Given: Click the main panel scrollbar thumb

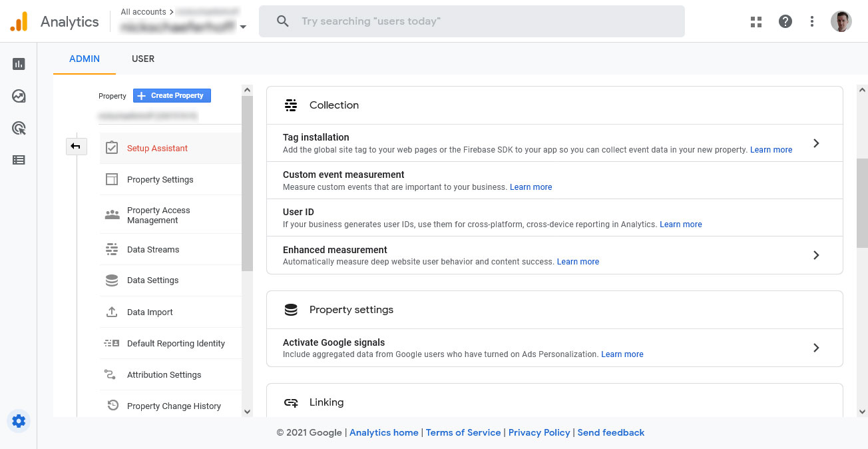Looking at the screenshot, I should (863, 203).
